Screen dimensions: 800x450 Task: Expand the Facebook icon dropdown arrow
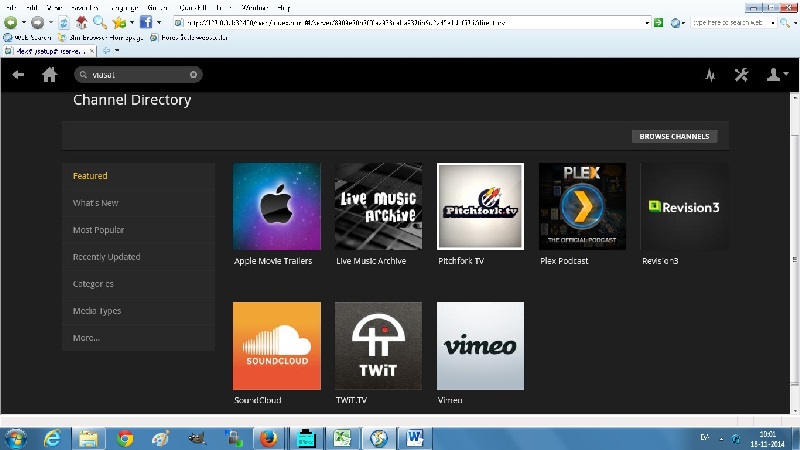(x=159, y=22)
